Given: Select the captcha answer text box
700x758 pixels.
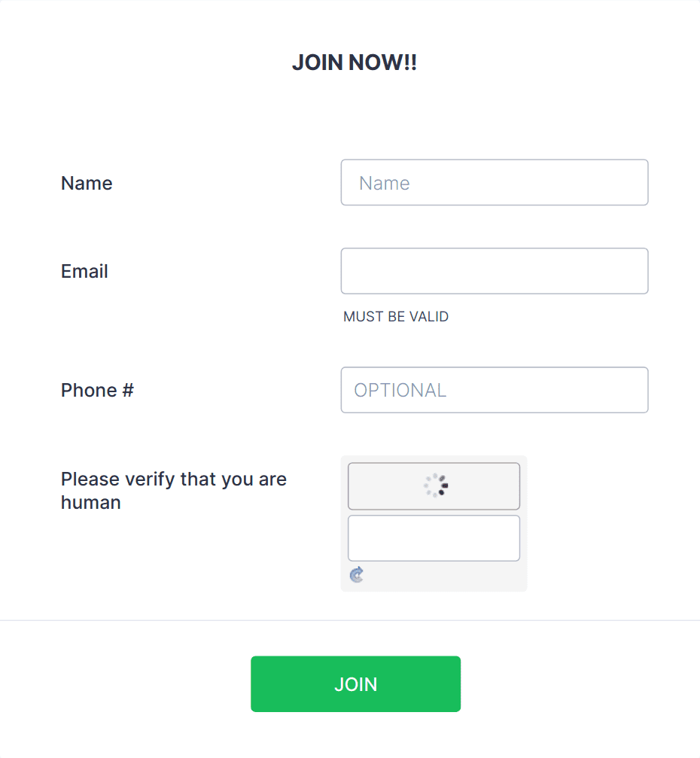Looking at the screenshot, I should pyautogui.click(x=434, y=537).
